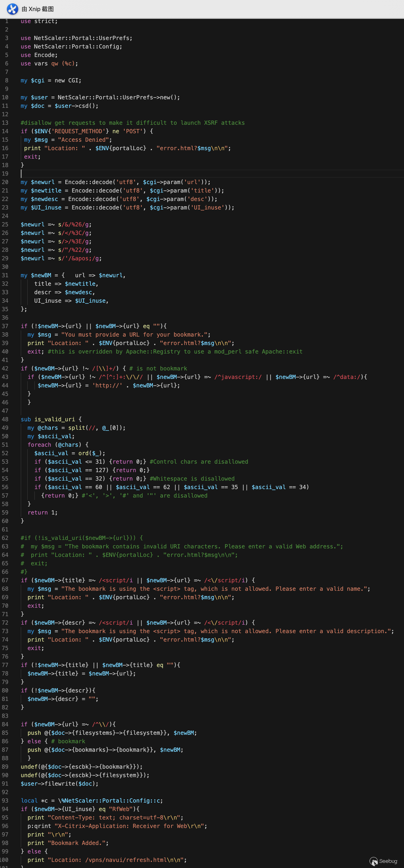This screenshot has width=404, height=868.
Task: Click the 'Please enter a valid name.' message line
Action: (x=199, y=589)
